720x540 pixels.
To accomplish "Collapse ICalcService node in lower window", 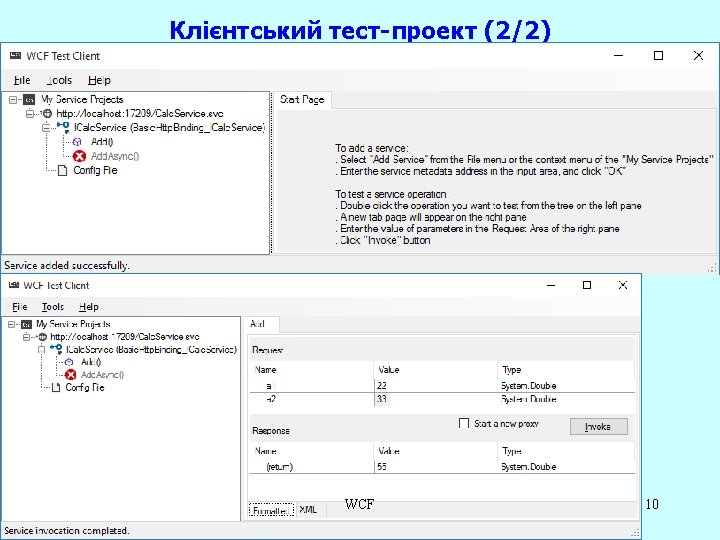I will (x=41, y=349).
